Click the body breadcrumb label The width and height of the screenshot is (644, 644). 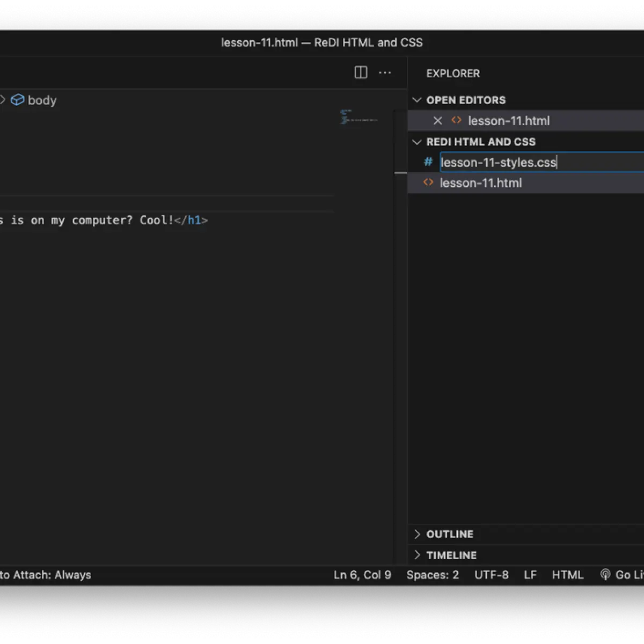[x=42, y=100]
